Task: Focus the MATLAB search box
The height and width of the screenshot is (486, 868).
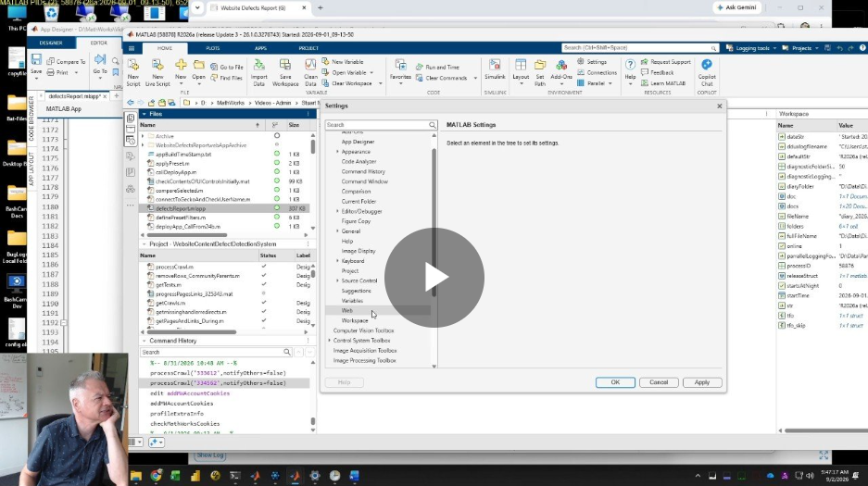Action: 640,48
